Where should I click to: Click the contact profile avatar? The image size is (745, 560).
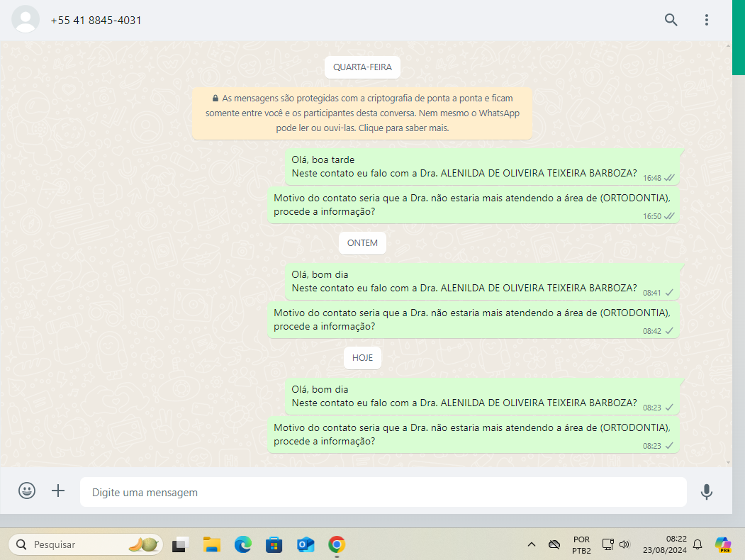pyautogui.click(x=26, y=19)
